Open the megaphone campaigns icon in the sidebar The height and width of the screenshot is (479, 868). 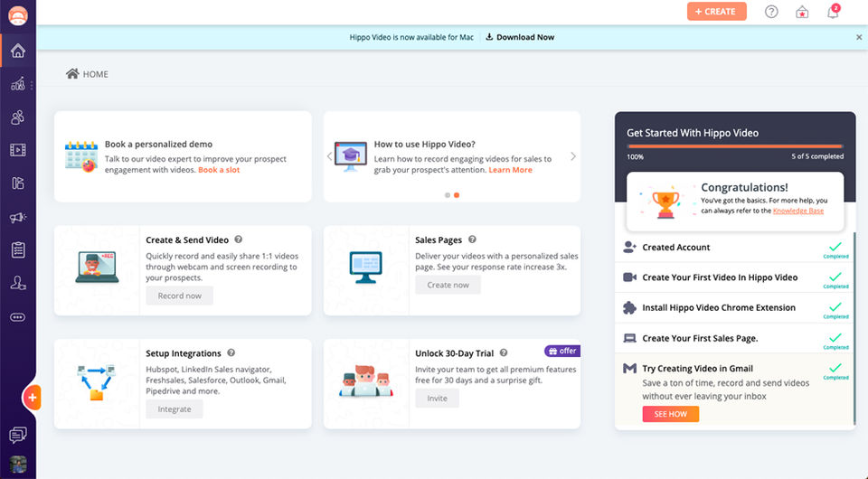click(18, 217)
